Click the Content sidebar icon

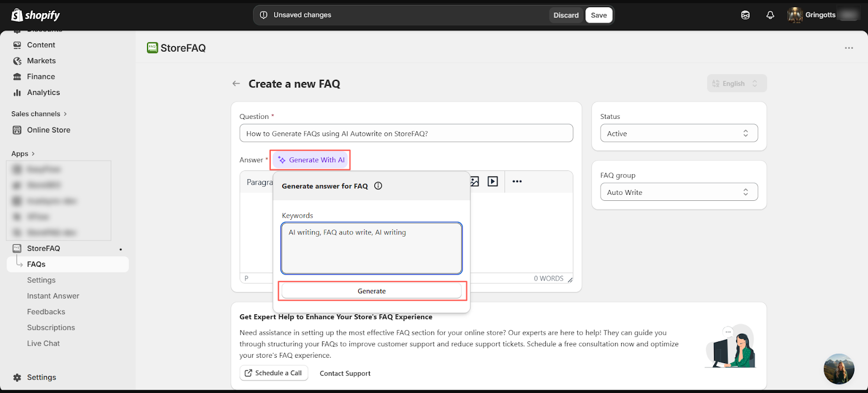(x=17, y=45)
